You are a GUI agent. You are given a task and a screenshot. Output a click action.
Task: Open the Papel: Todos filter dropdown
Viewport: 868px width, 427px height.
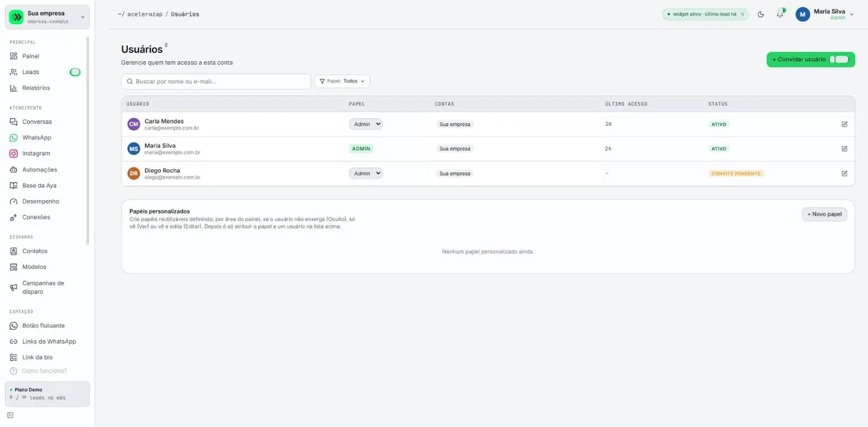pos(342,81)
